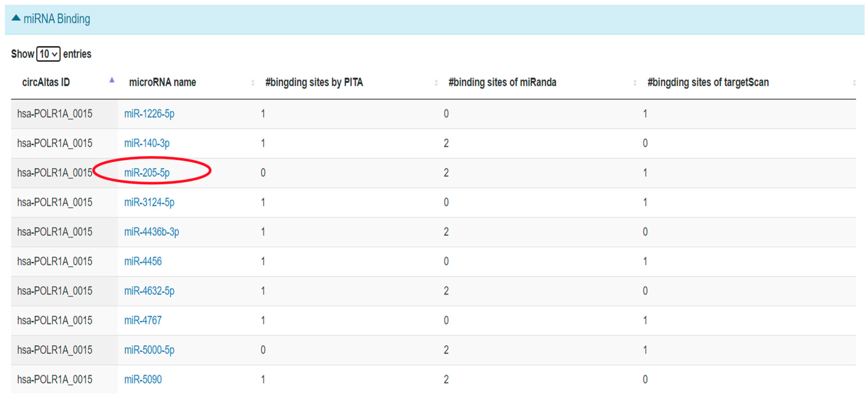
Task: Click sort icon for miRanda sites column
Action: [x=635, y=82]
